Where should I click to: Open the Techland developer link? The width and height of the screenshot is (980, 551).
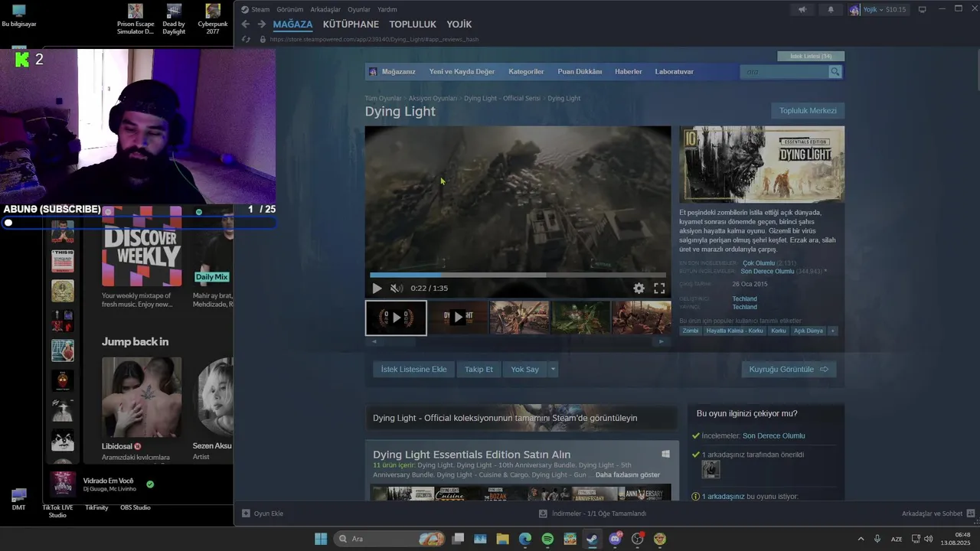tap(744, 298)
